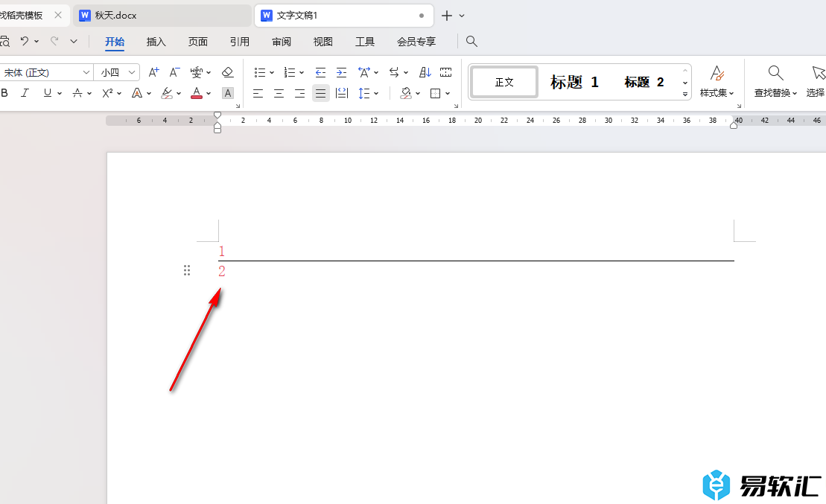Expand the bullet list dropdown arrow

point(272,73)
